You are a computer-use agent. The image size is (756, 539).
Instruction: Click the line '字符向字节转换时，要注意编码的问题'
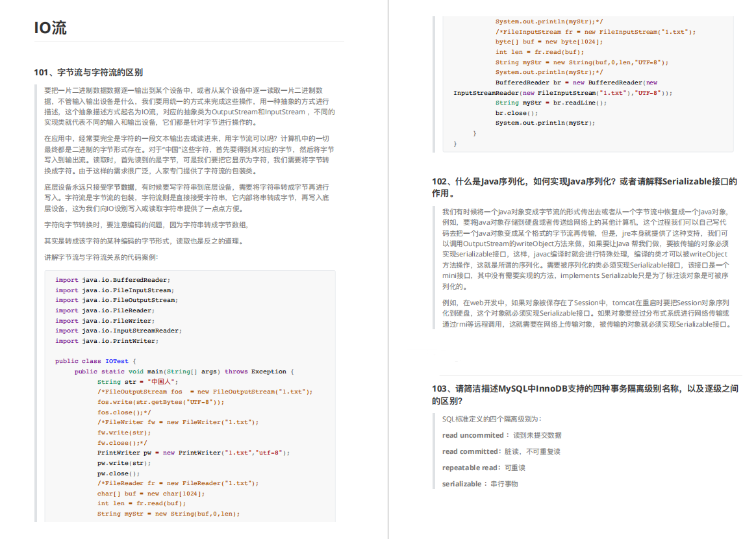147,225
